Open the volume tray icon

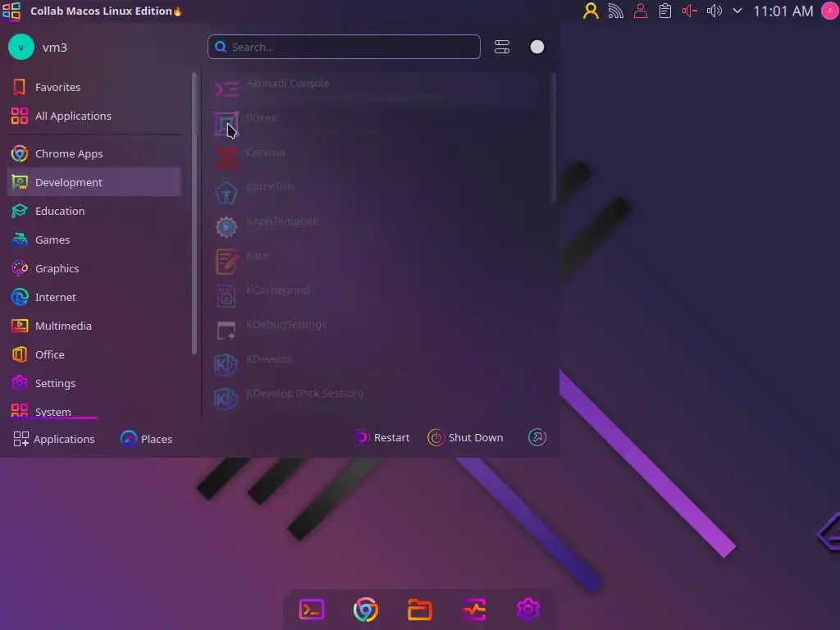(714, 11)
